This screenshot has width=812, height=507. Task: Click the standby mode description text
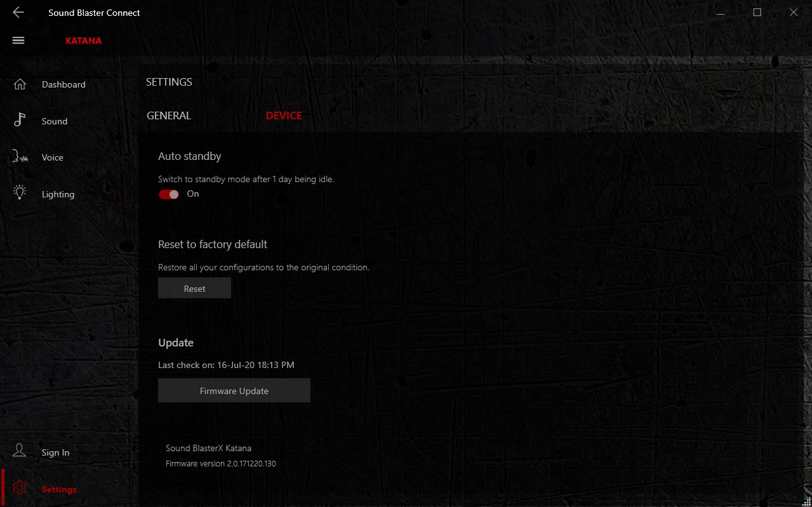click(x=246, y=180)
